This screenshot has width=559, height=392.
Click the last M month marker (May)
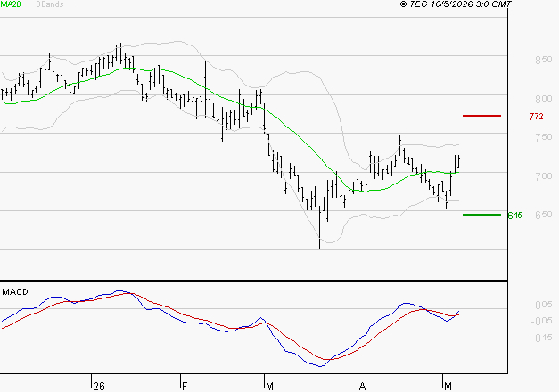point(448,386)
